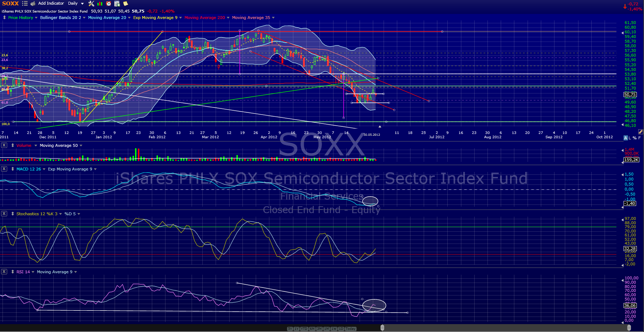Click the ruler drawing tools icon
Viewport: 644px width, 332px height.
tap(640, 132)
